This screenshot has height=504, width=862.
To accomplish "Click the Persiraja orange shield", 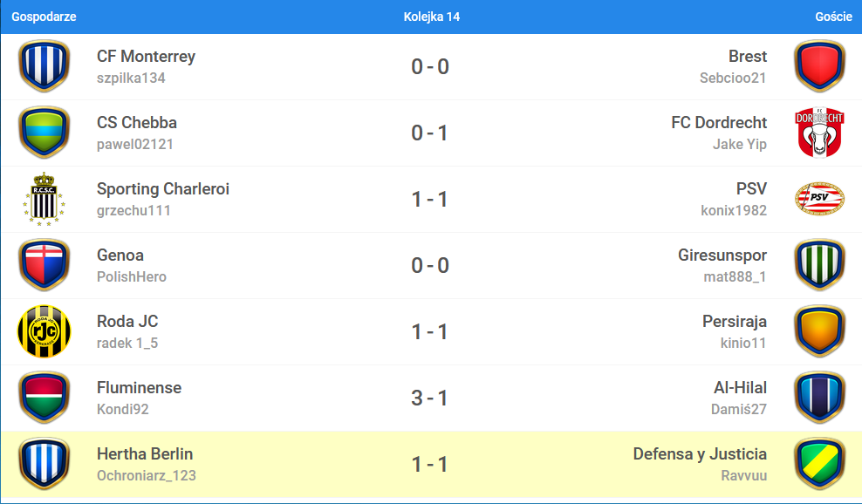I will [x=819, y=331].
